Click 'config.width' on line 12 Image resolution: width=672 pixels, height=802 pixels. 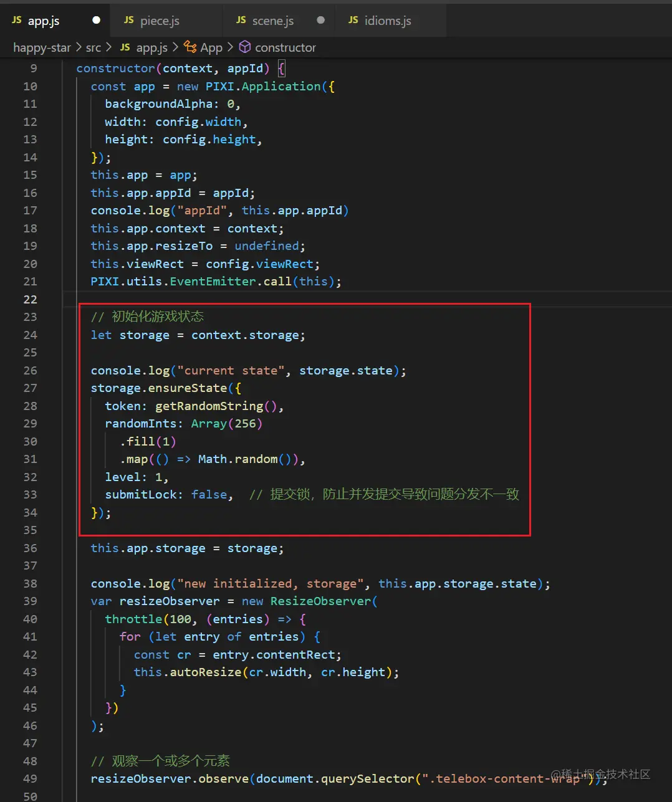pyautogui.click(x=198, y=122)
